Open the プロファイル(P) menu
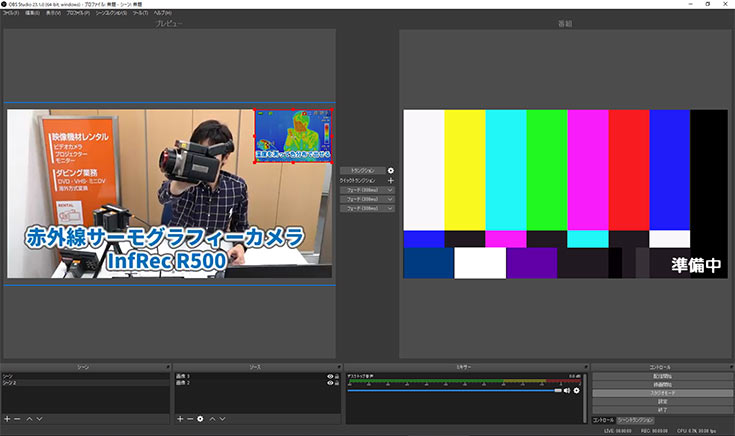The width and height of the screenshot is (735, 436). (x=78, y=13)
